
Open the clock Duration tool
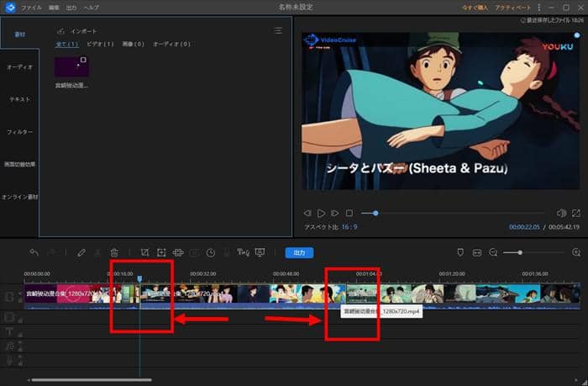point(211,252)
